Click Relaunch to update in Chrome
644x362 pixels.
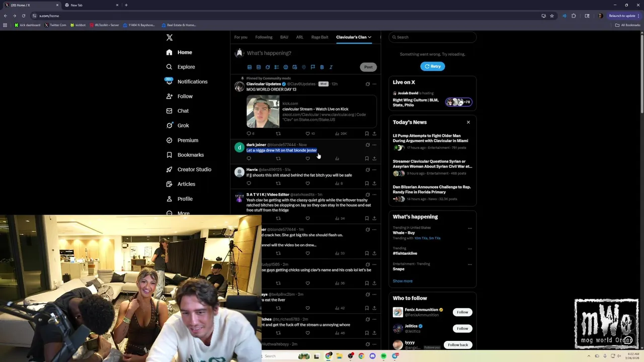(624, 16)
